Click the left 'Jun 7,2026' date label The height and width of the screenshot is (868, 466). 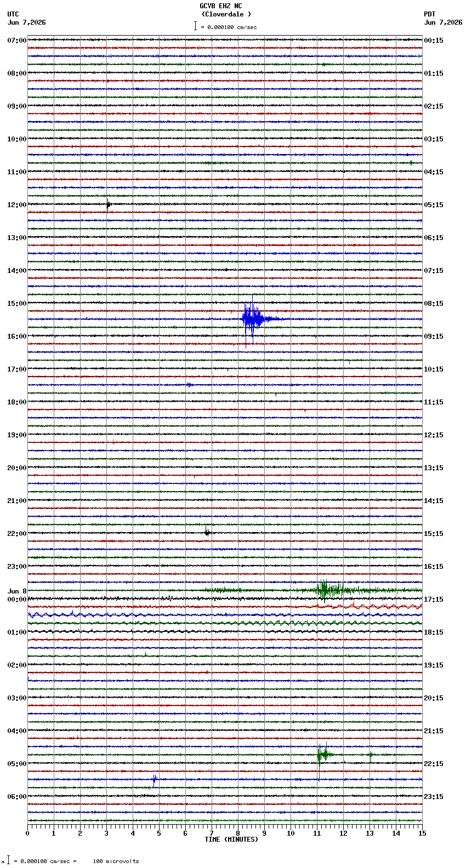(x=27, y=22)
